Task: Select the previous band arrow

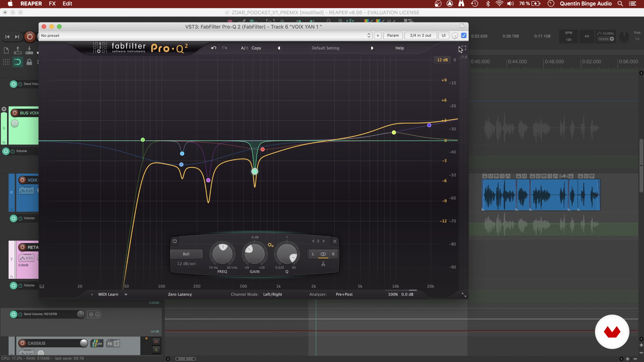Action: (x=313, y=241)
